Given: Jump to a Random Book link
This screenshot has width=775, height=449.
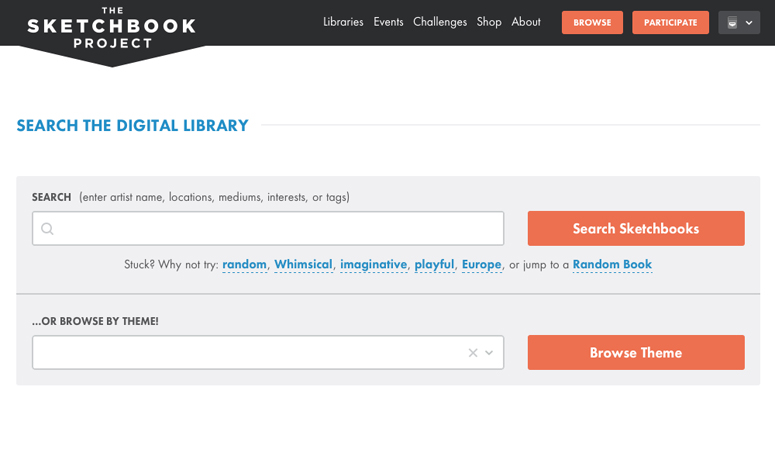Looking at the screenshot, I should 612,264.
